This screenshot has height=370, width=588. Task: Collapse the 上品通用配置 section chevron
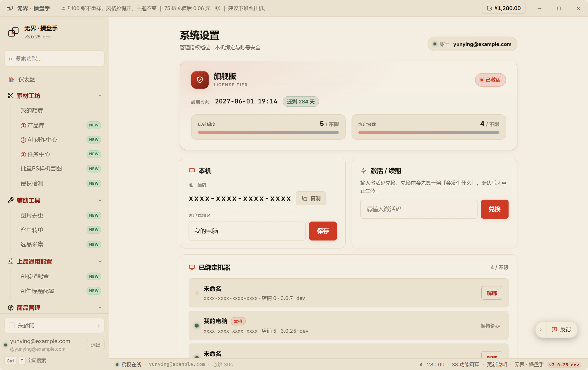pyautogui.click(x=100, y=261)
